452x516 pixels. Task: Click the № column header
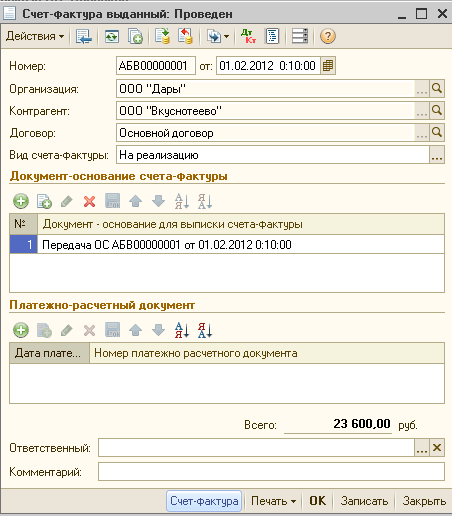23,224
